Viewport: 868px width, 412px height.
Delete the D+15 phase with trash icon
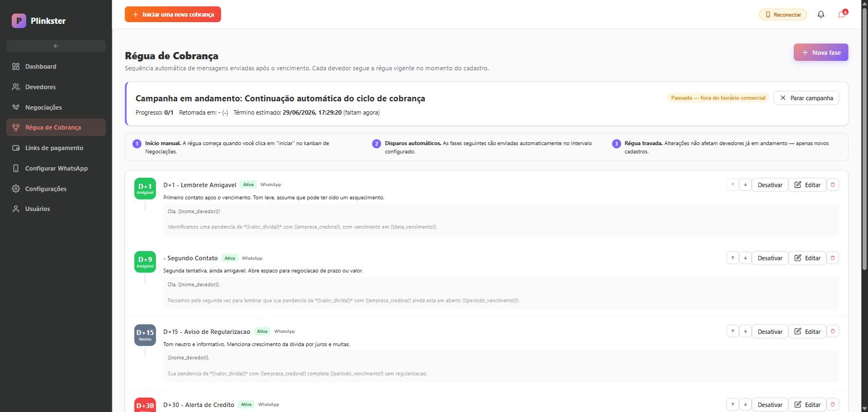pos(833,331)
